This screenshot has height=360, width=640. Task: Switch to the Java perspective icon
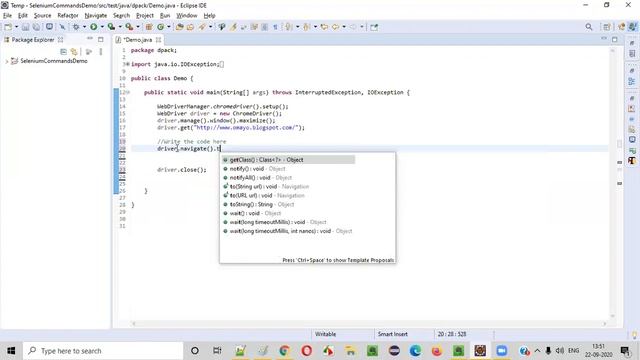[x=632, y=27]
